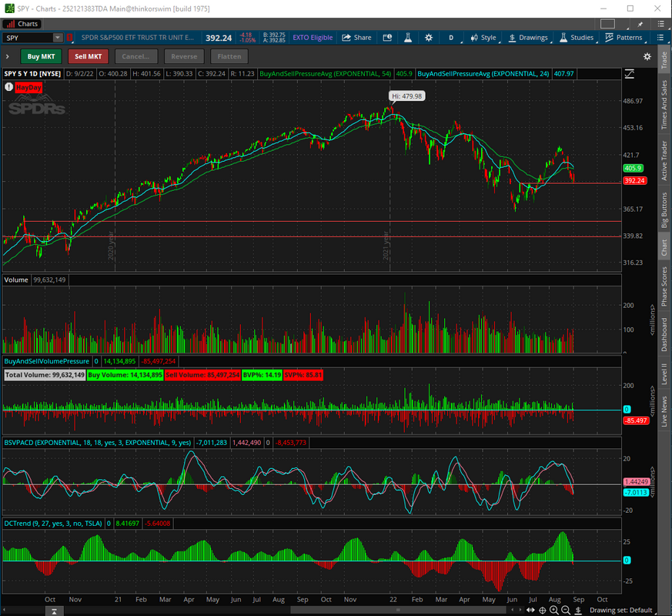Open the Trade sidebar tab
The width and height of the screenshot is (672, 616).
tap(664, 60)
